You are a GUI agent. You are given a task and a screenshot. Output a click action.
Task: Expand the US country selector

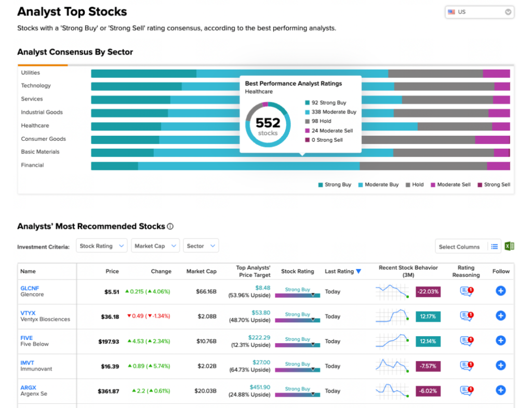pos(480,12)
